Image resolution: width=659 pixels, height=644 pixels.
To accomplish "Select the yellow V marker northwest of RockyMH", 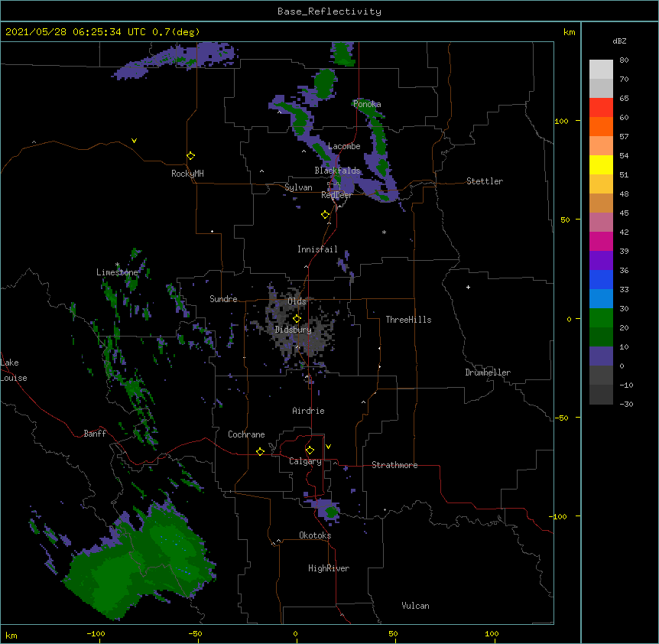I will [134, 141].
